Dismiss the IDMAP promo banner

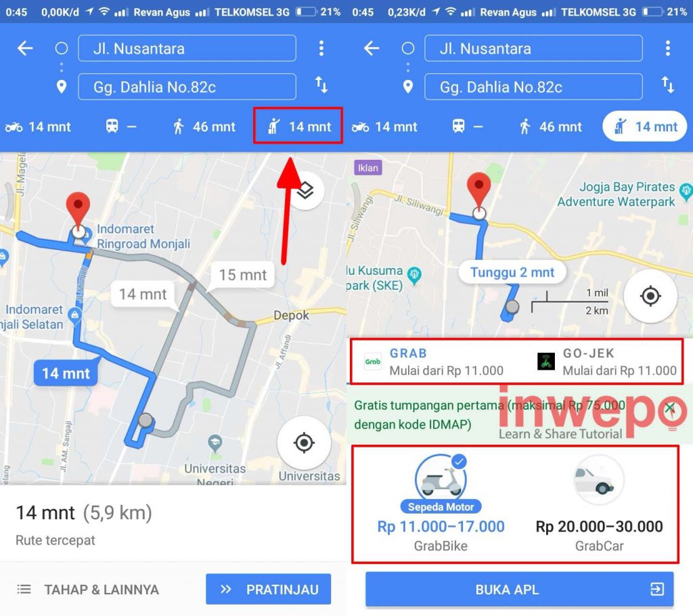coord(670,407)
